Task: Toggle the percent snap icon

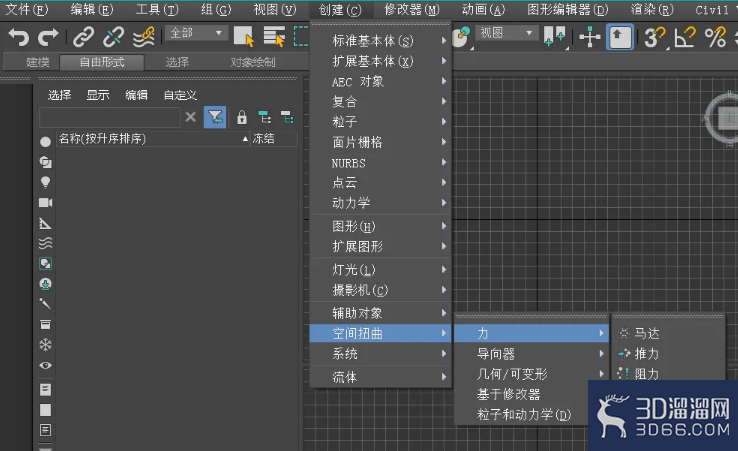Action: pyautogui.click(x=715, y=37)
